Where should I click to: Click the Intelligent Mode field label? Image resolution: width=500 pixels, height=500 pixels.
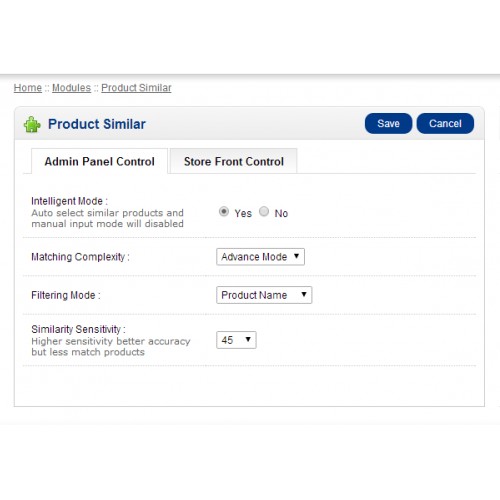tap(69, 201)
